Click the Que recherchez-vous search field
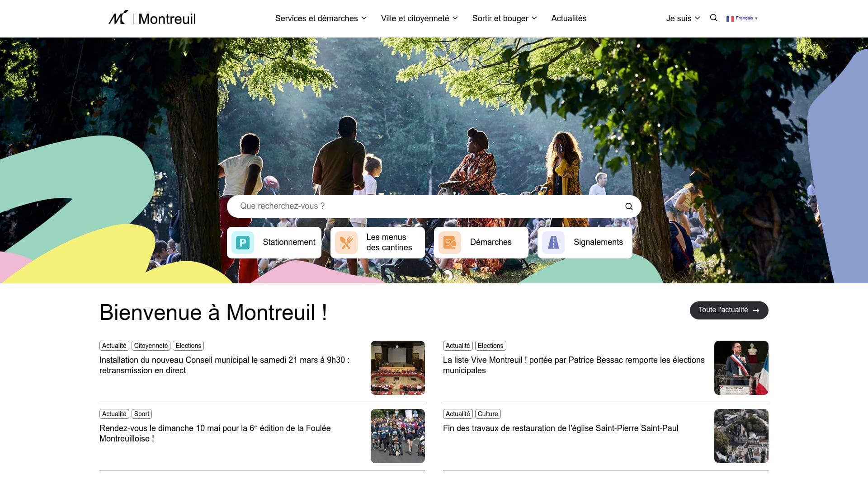 (x=407, y=206)
